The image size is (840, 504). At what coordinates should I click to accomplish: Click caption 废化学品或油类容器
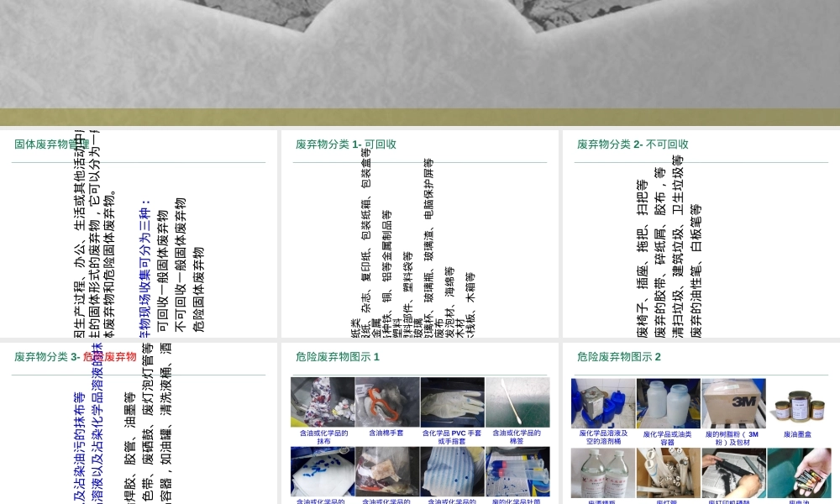point(667,438)
